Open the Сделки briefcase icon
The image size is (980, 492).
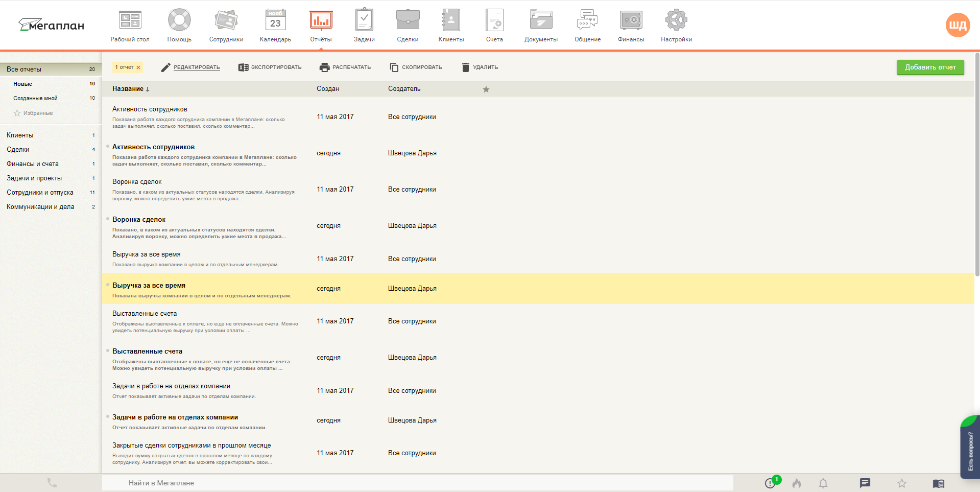[408, 20]
